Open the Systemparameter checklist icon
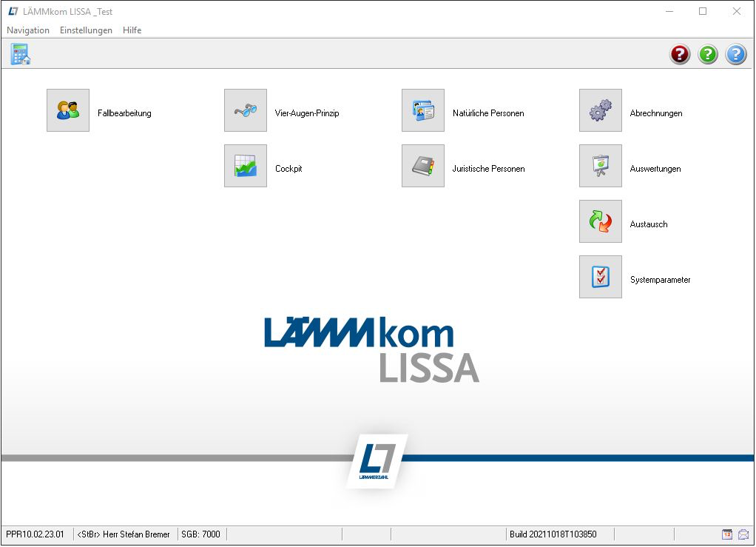 coord(600,276)
